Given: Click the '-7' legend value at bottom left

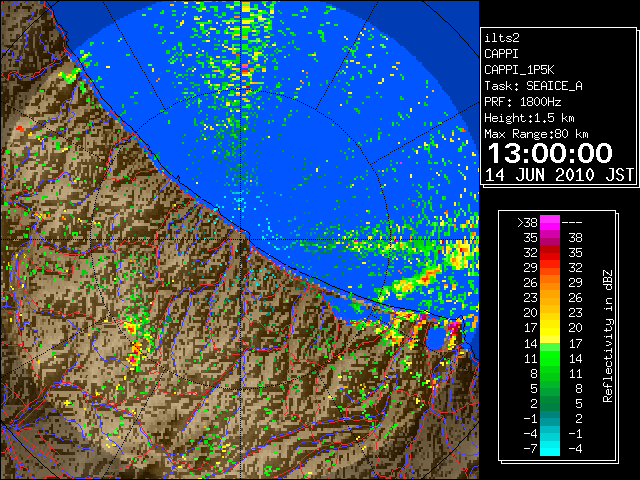Looking at the screenshot, I should tap(530, 449).
